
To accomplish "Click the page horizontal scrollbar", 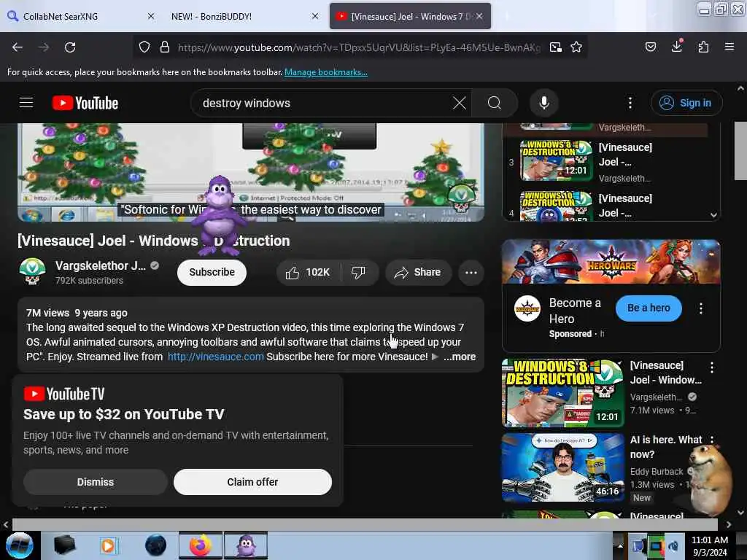I will tap(365, 524).
